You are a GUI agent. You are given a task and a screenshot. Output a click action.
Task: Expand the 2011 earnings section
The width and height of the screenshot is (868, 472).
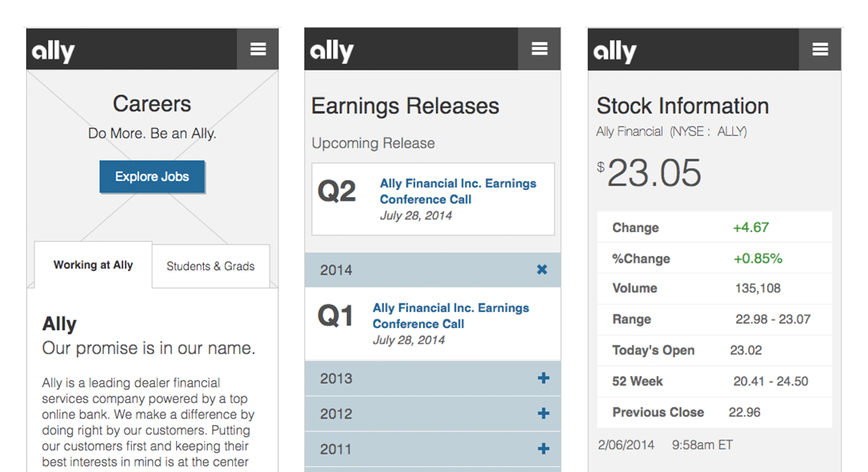point(433,449)
